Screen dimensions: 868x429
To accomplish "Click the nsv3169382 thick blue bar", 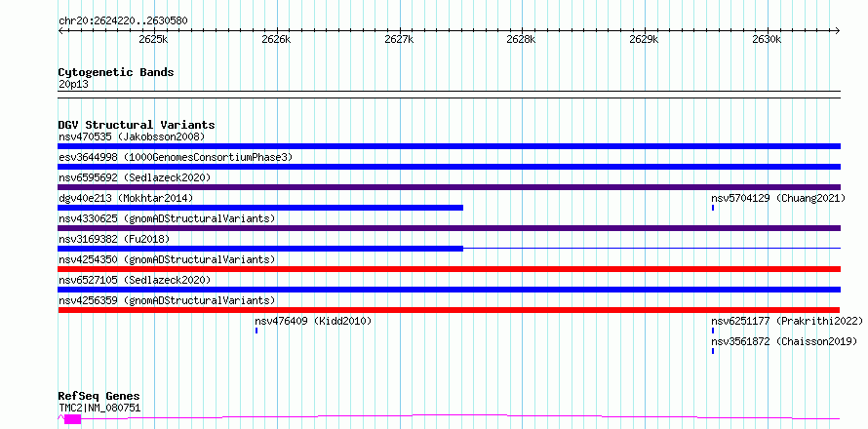I will coord(260,249).
